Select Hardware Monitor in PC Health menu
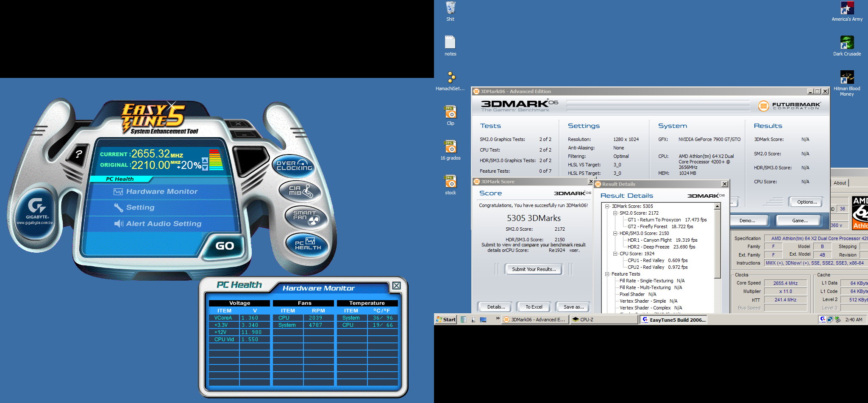868x403 pixels. click(x=161, y=192)
